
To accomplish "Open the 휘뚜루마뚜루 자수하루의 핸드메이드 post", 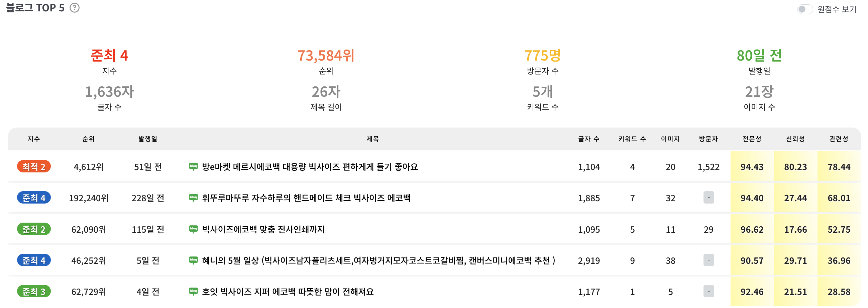I will 306,198.
